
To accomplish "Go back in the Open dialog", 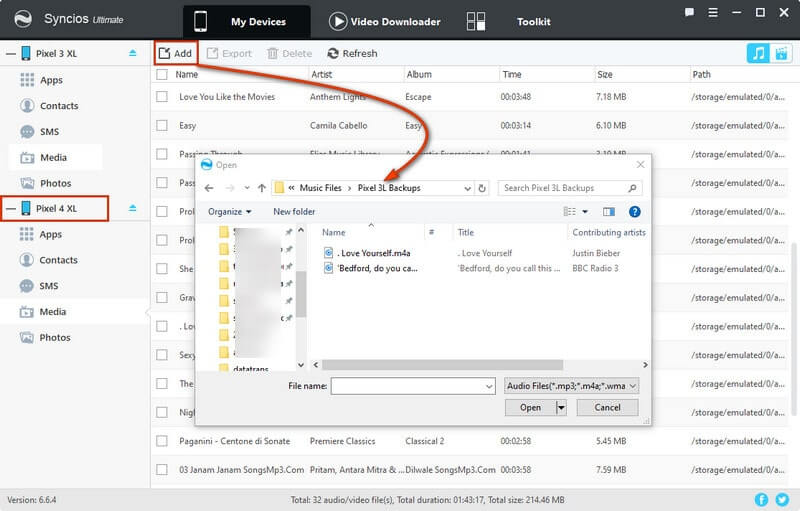I will (209, 188).
